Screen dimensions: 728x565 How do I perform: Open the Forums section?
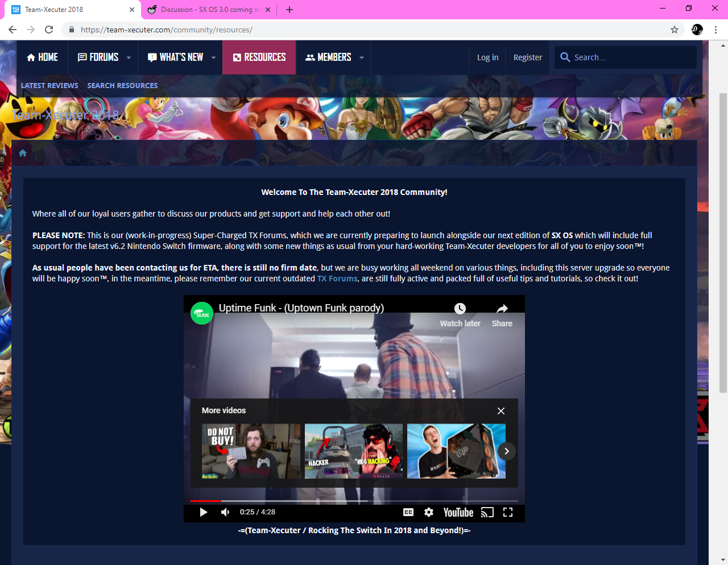98,57
